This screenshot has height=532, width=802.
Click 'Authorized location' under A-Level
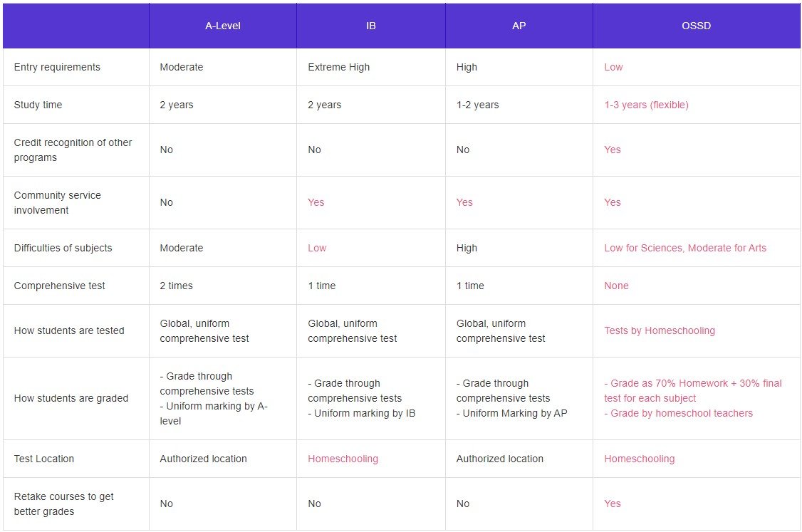[x=203, y=459]
